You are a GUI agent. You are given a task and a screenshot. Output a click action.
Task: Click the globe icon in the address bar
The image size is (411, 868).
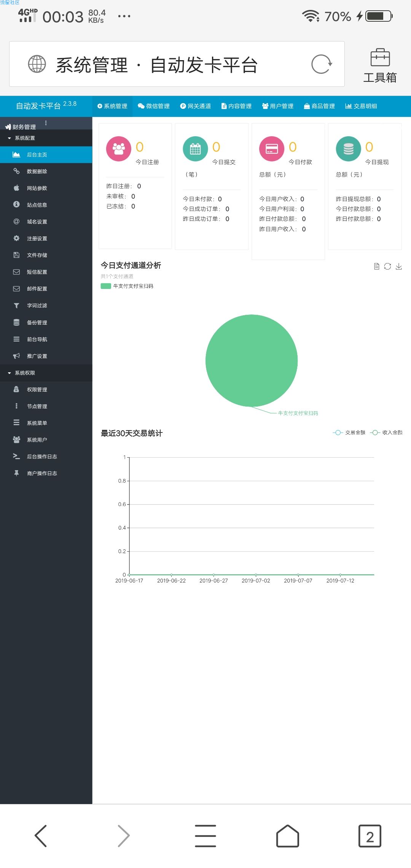click(37, 64)
